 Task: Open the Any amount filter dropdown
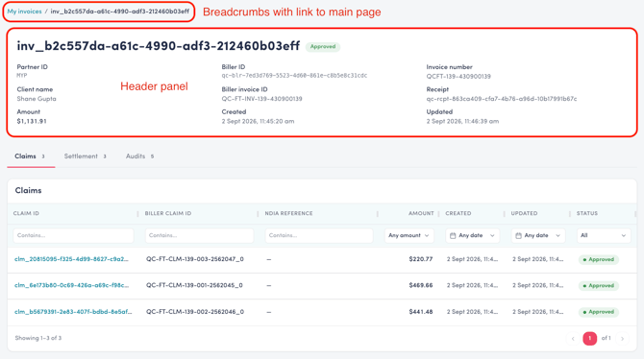pos(409,235)
